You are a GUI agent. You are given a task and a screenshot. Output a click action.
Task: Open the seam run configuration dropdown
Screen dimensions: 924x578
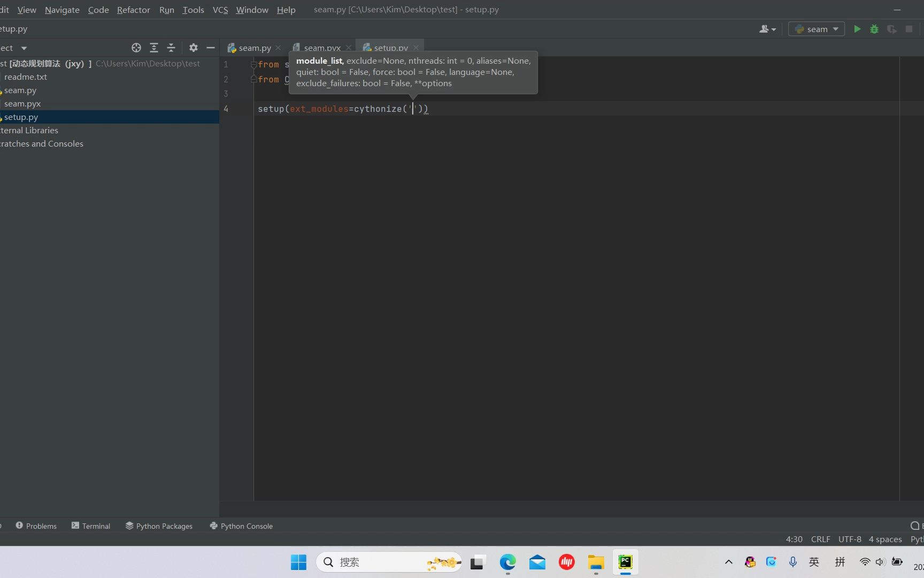(817, 29)
